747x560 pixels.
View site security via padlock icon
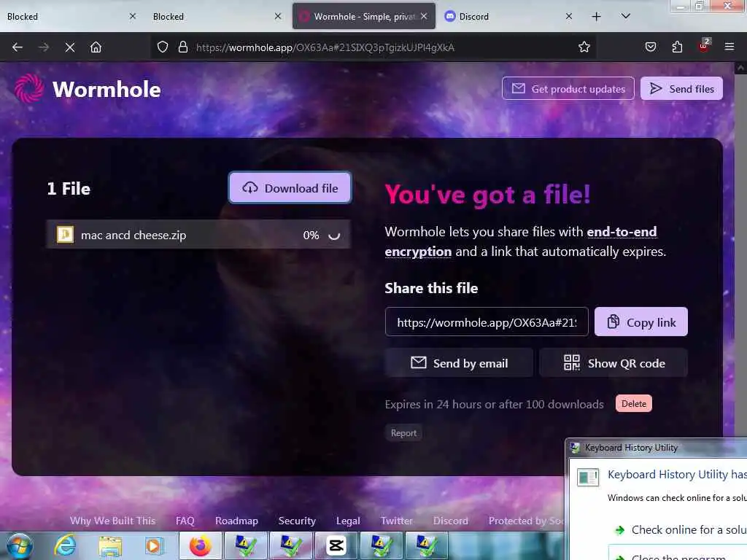point(183,47)
